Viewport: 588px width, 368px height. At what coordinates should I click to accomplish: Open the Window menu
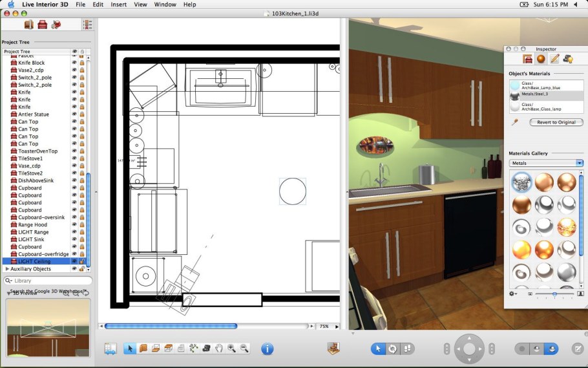pyautogui.click(x=165, y=5)
